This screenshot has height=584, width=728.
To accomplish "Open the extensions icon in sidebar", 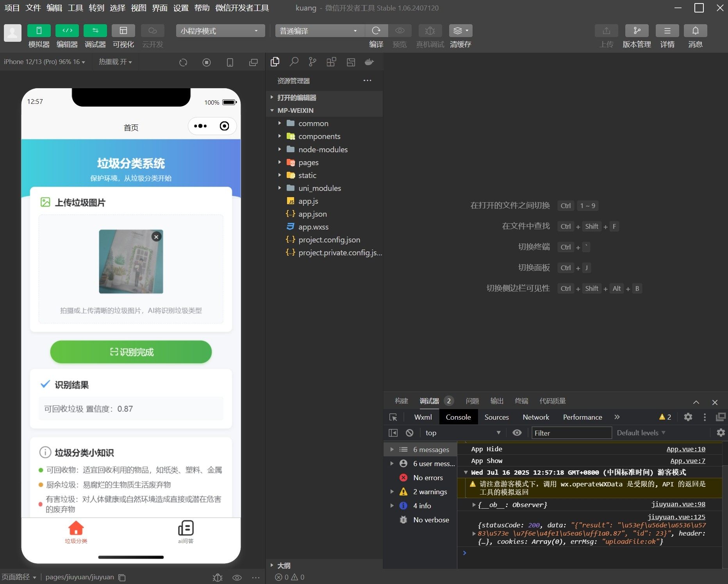I will (x=331, y=62).
